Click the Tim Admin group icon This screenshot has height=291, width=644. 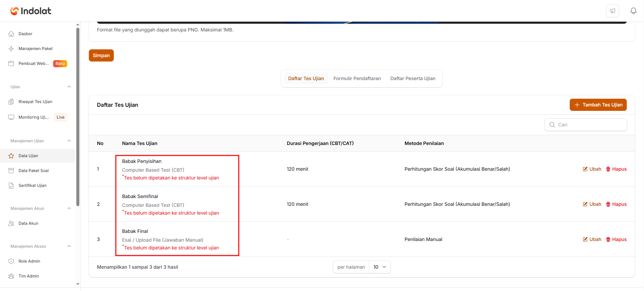tap(11, 276)
